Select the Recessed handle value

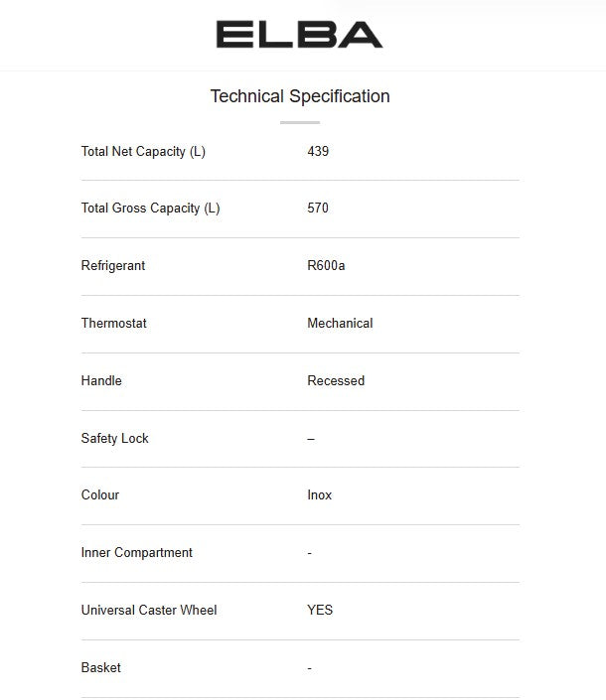coord(336,381)
